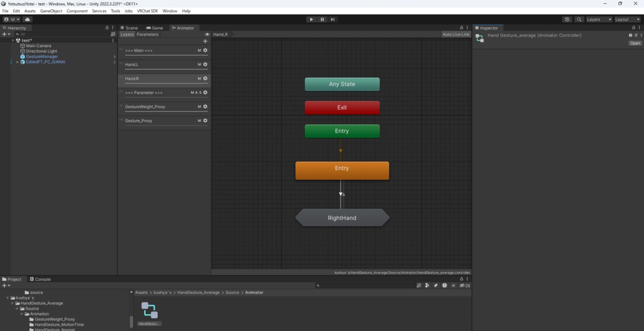Click the weight slider under Gesture_Proxy layer

point(166,126)
